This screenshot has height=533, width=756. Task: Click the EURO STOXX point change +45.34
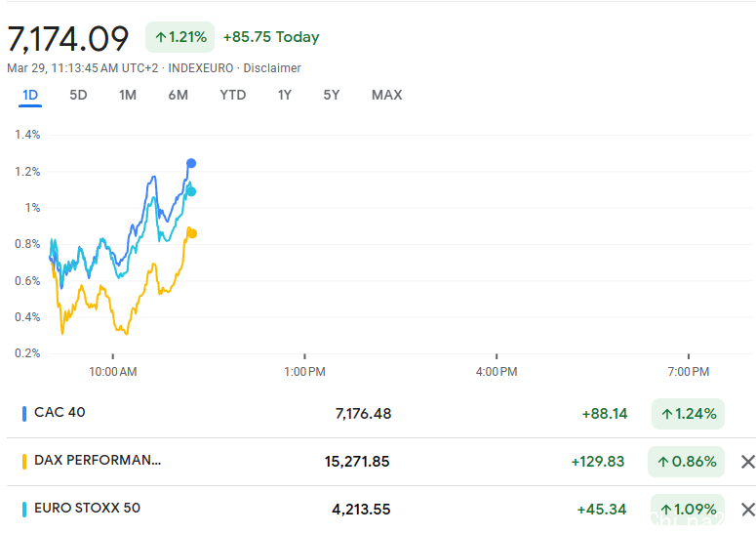602,510
